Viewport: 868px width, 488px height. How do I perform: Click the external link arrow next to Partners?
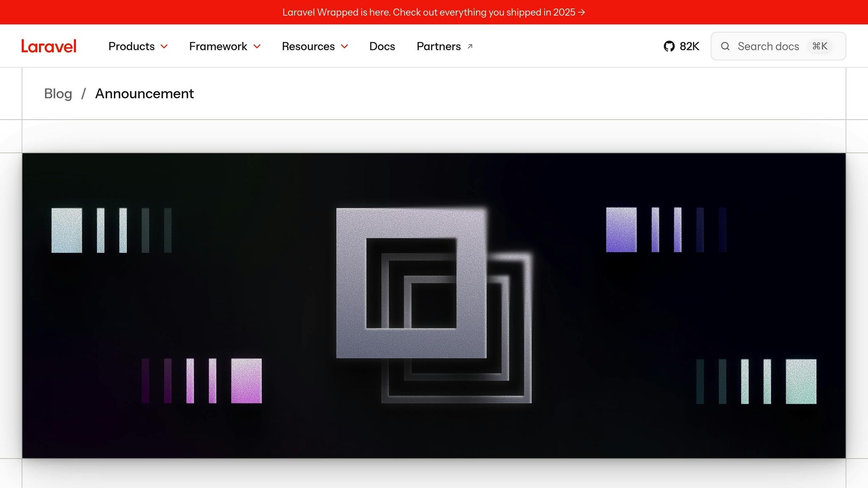(470, 47)
